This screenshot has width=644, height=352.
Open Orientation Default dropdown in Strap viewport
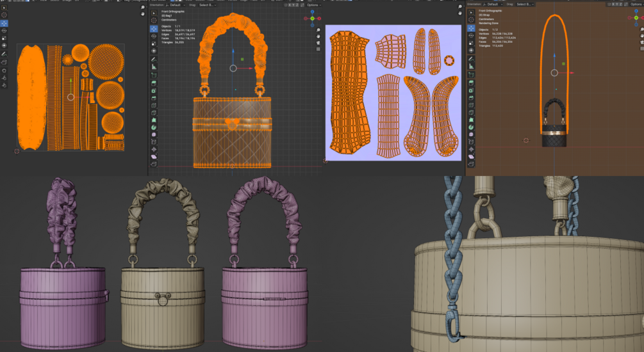[x=493, y=4]
